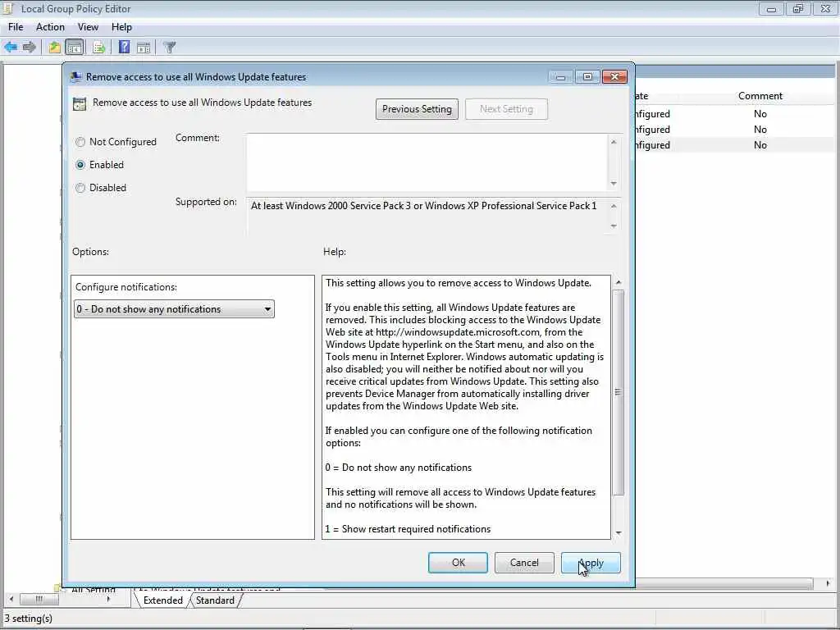The width and height of the screenshot is (840, 630).
Task: Click the Previous Setting button
Action: 417,109
